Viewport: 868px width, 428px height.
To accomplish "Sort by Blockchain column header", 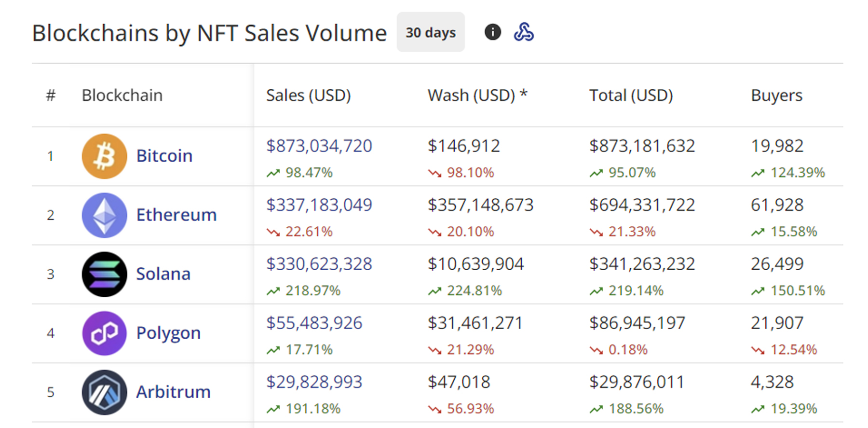I will click(x=122, y=96).
